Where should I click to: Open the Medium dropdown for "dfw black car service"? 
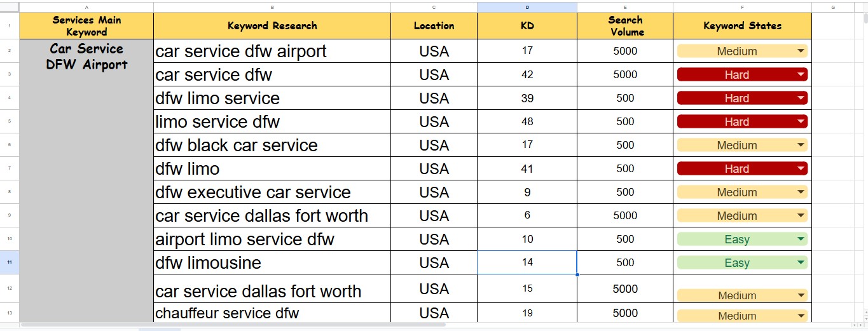click(x=800, y=145)
